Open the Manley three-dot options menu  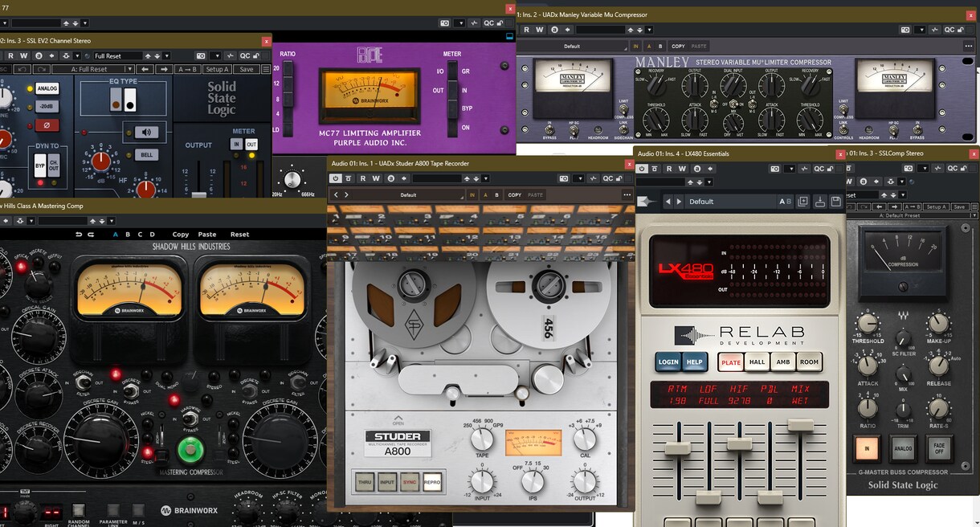967,47
